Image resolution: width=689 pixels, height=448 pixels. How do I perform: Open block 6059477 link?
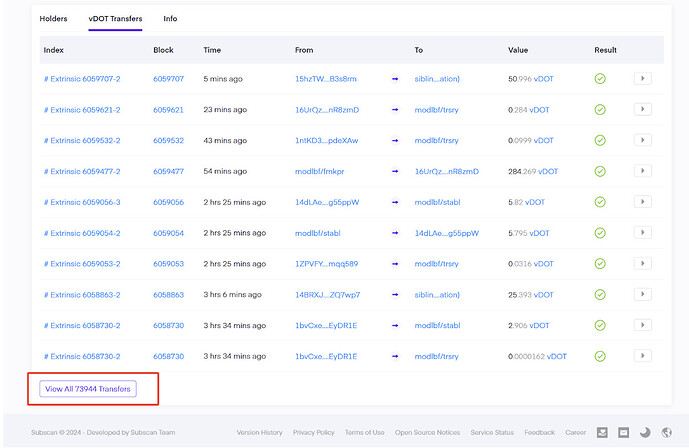point(168,171)
